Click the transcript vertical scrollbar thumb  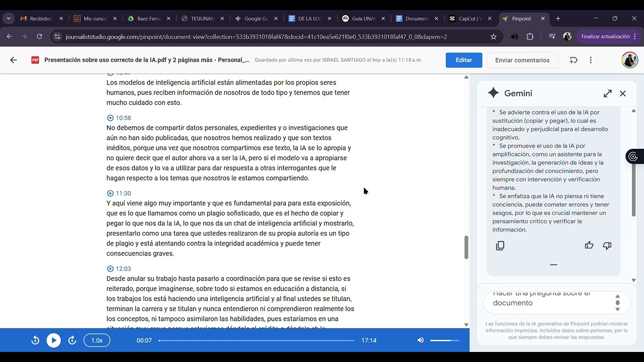point(466,247)
